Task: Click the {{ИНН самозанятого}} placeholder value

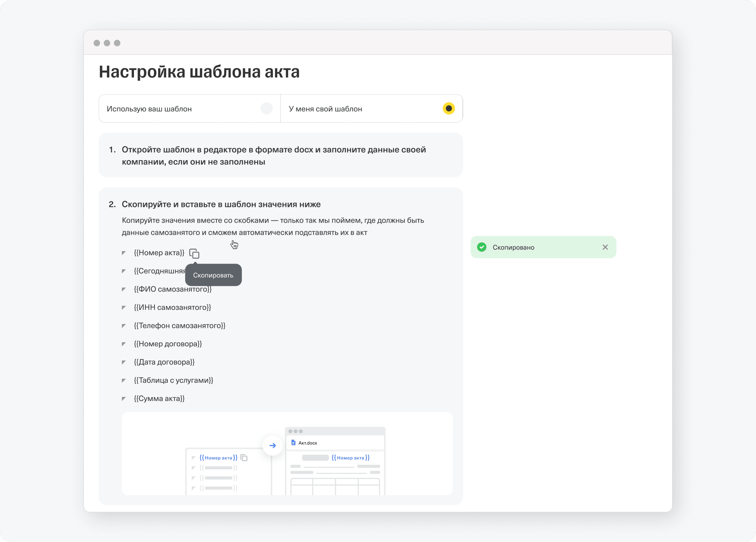Action: (172, 307)
